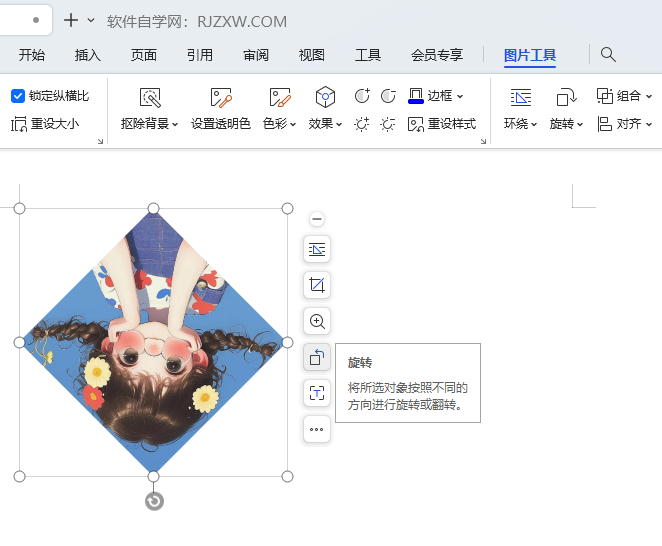
Task: Switch to the 开始 tab
Action: pos(32,55)
